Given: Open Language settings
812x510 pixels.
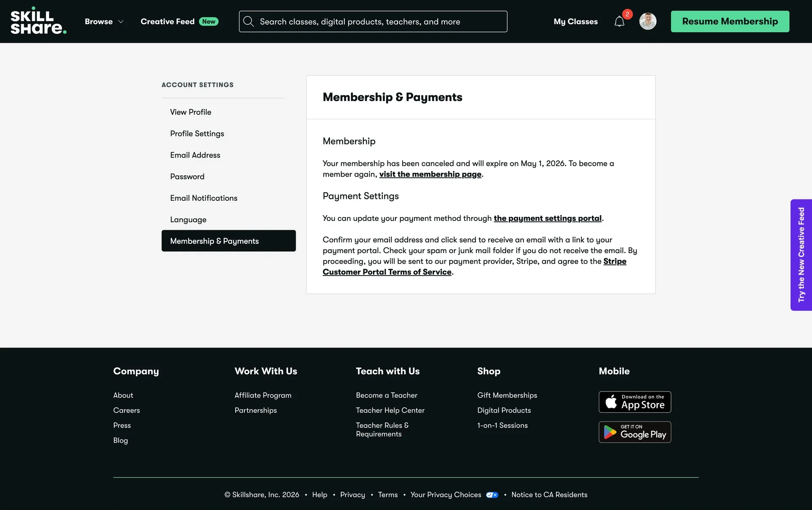Looking at the screenshot, I should tap(188, 220).
